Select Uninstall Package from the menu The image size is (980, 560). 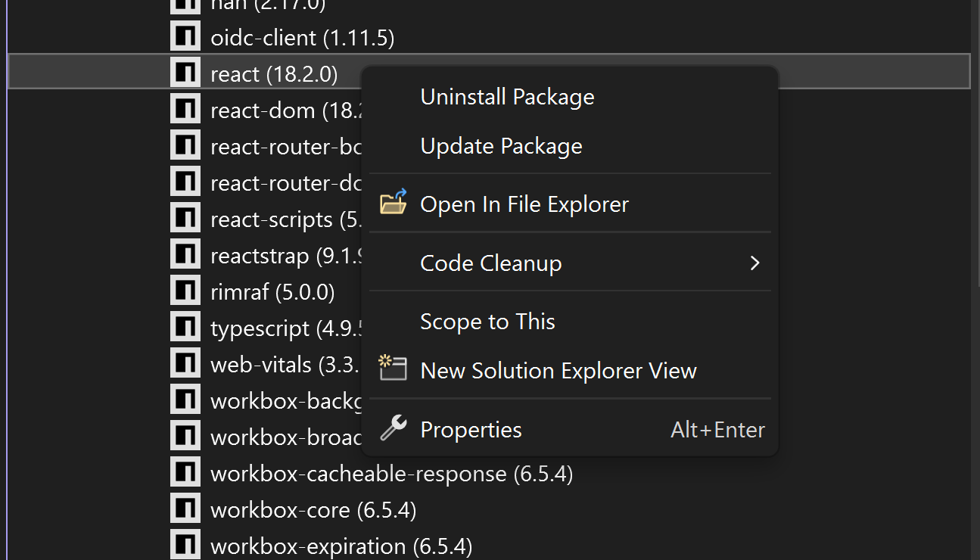pos(507,96)
